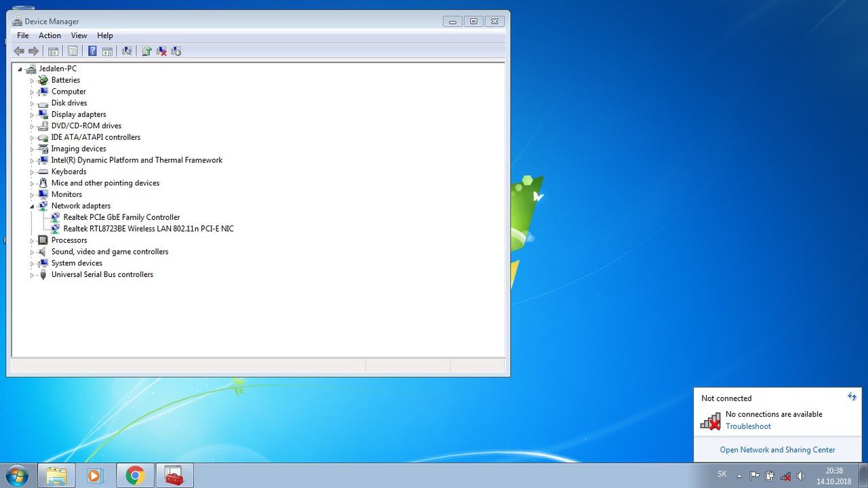Screen dimensions: 868x488
Task: Launch Windows Media Player from taskbar
Action: pos(95,475)
